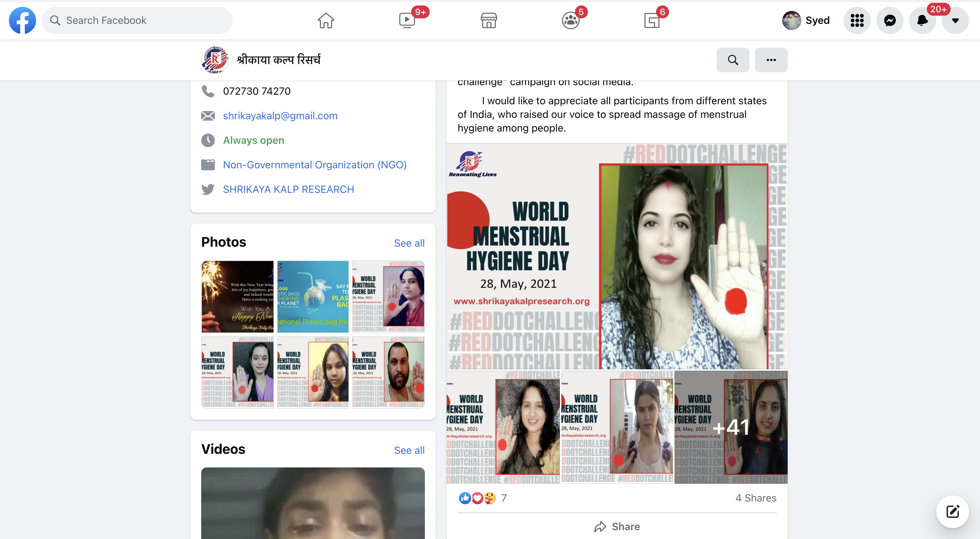This screenshot has width=980, height=539.
Task: Open the +41 more photos tile
Action: 730,427
